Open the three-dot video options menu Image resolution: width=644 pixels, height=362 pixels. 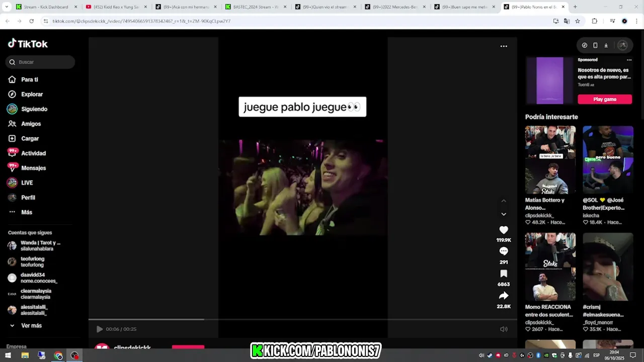504,46
